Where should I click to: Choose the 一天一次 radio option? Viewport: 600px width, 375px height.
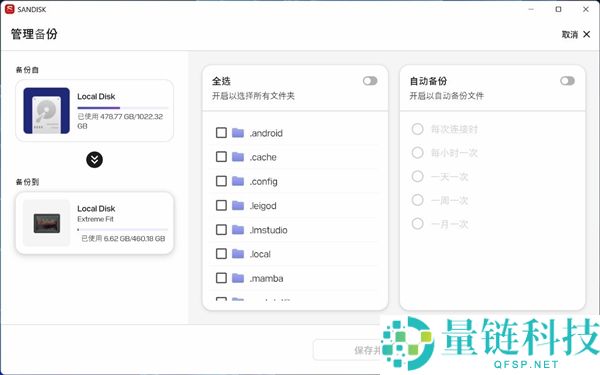(417, 176)
